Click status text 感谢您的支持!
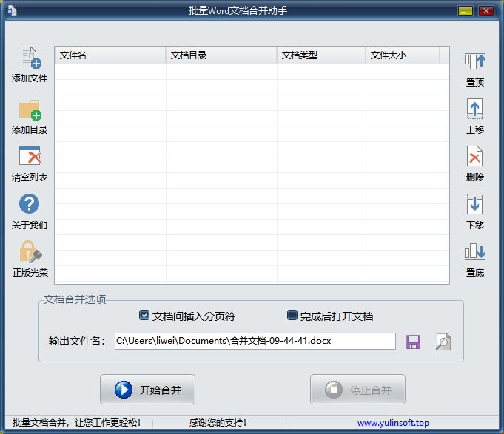Screen dimensions: 504x434 pyautogui.click(x=218, y=423)
